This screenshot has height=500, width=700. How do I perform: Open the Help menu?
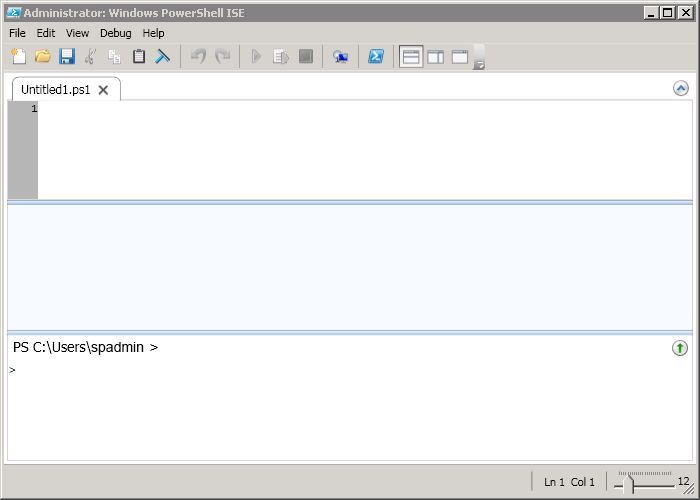coord(154,33)
